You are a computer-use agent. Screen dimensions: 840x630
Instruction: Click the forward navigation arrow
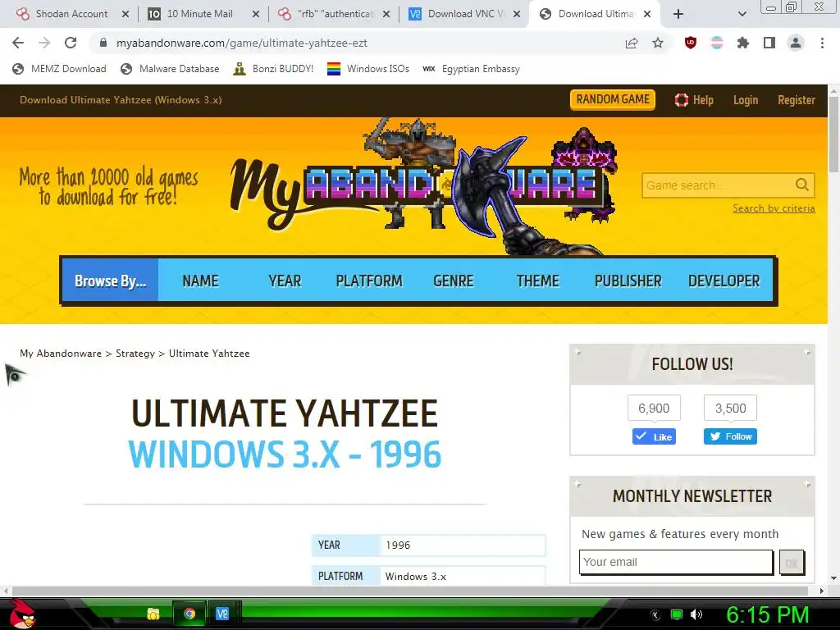[x=44, y=43]
